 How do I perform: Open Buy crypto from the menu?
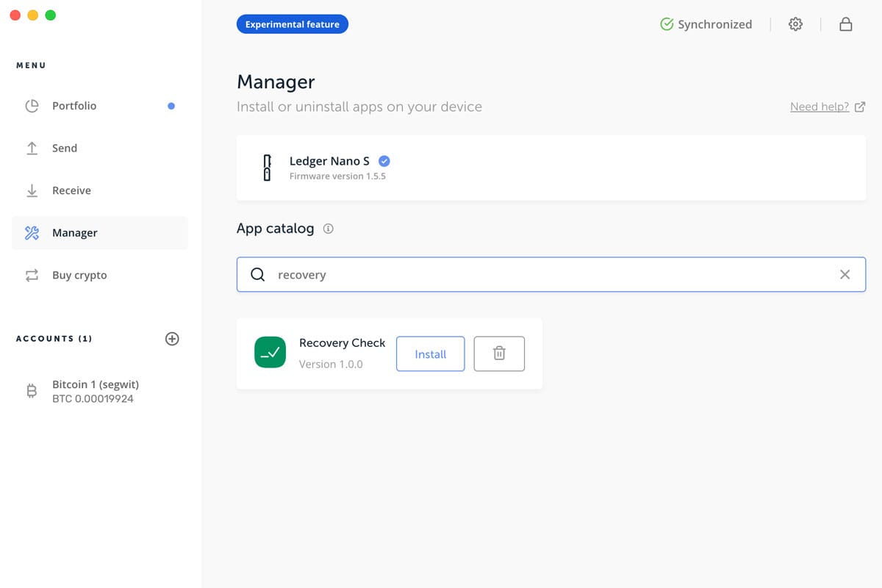pyautogui.click(x=99, y=275)
